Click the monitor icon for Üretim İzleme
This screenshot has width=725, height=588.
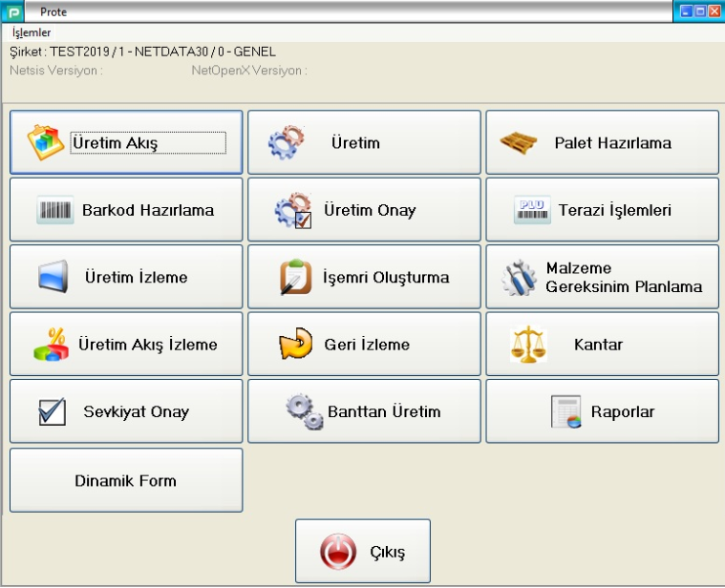pyautogui.click(x=55, y=278)
